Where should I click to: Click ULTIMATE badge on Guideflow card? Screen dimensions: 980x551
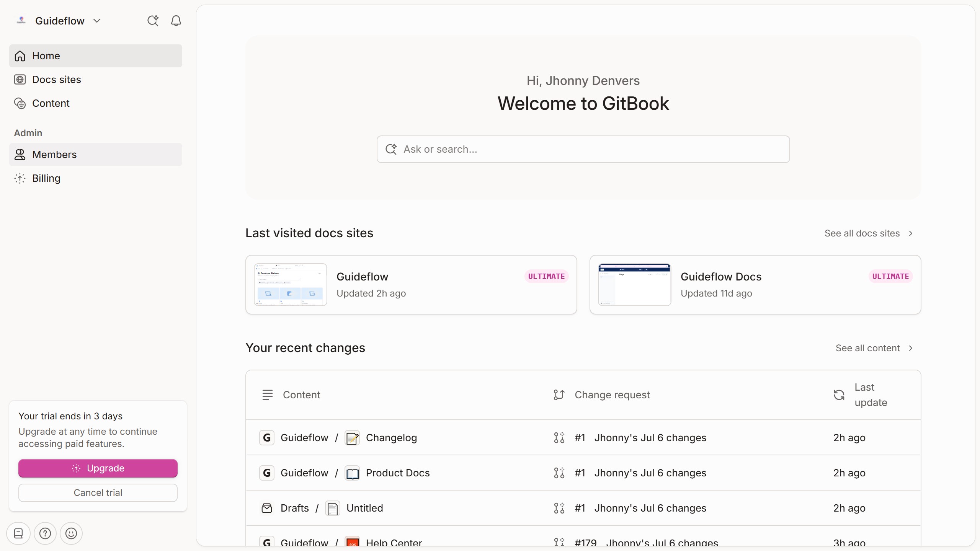546,276
